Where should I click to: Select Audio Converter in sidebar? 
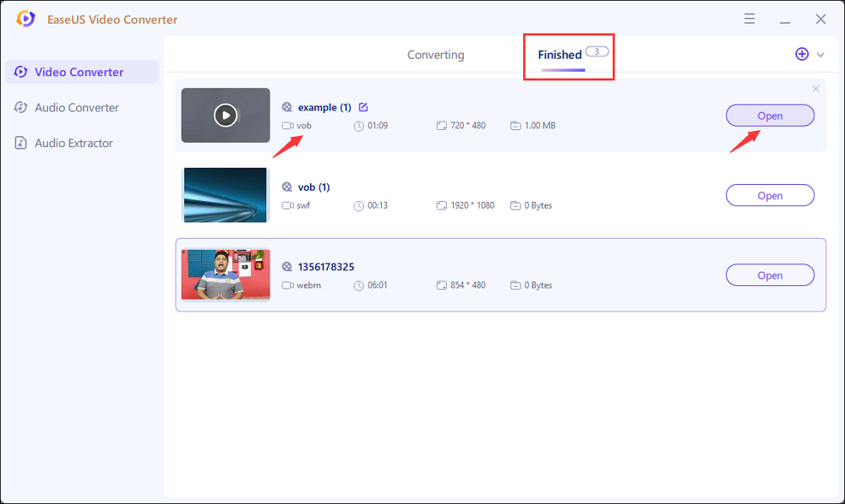point(76,107)
